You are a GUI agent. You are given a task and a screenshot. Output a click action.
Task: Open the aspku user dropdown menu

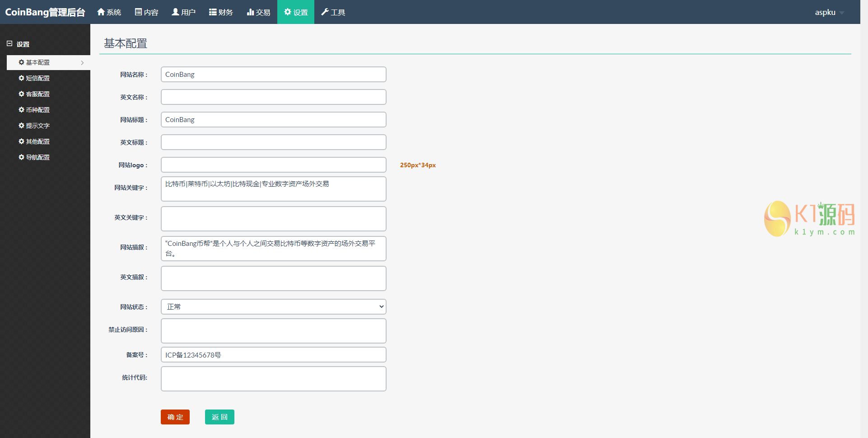click(829, 12)
